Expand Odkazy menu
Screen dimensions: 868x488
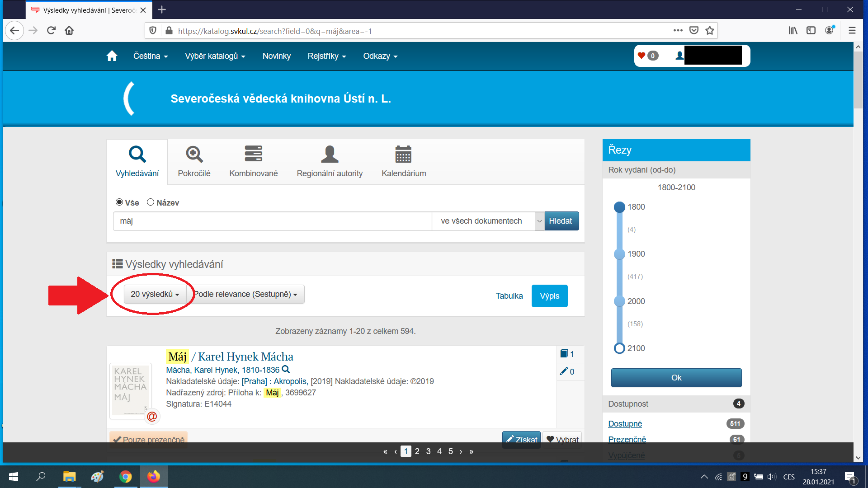tap(380, 56)
